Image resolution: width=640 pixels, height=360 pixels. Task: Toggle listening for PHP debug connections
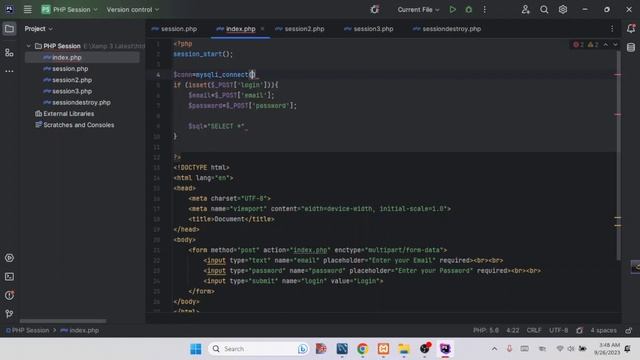click(x=374, y=9)
